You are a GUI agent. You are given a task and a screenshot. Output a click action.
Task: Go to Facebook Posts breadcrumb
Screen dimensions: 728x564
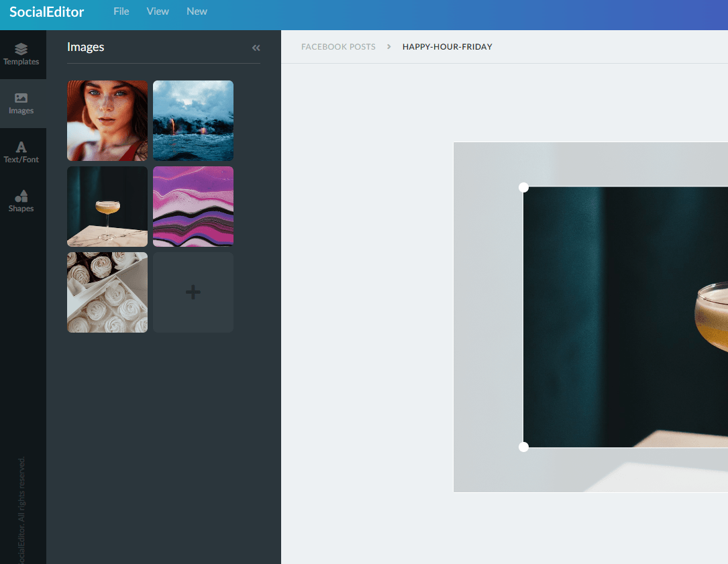338,47
